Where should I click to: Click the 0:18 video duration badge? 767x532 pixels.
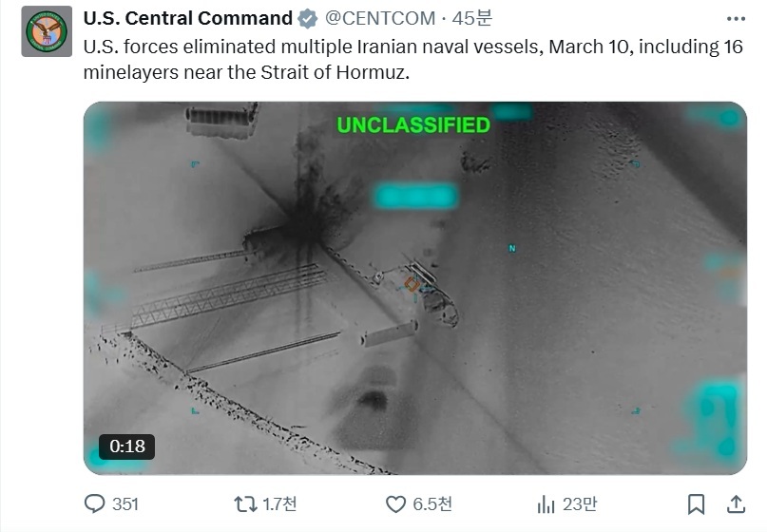126,446
